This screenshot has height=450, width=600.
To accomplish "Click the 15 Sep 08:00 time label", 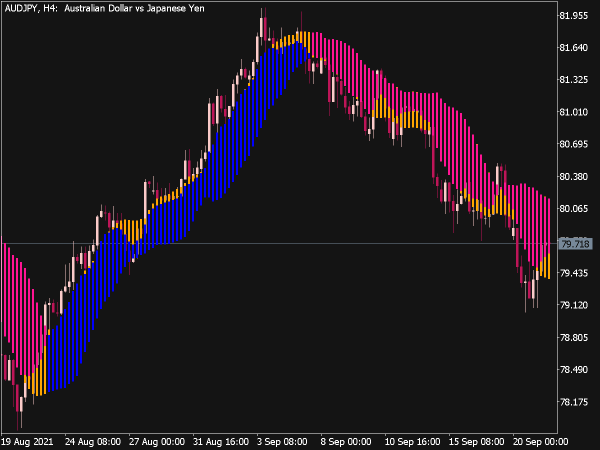I will point(476,442).
